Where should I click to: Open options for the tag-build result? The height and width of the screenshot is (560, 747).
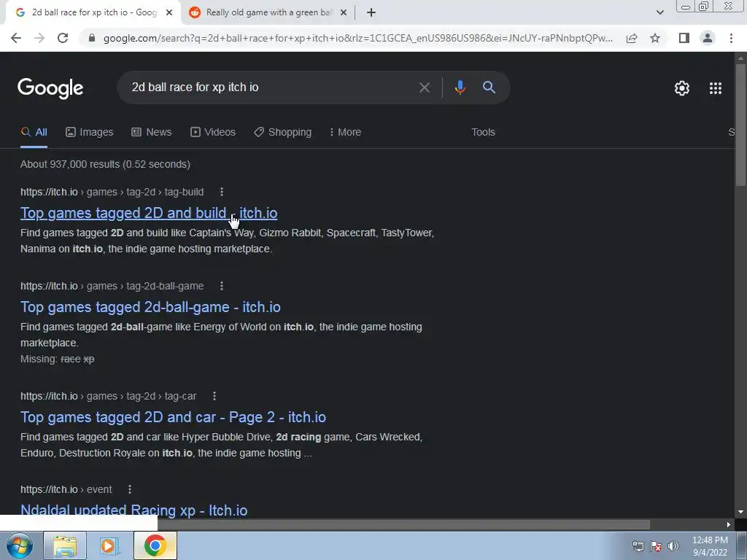point(222,192)
